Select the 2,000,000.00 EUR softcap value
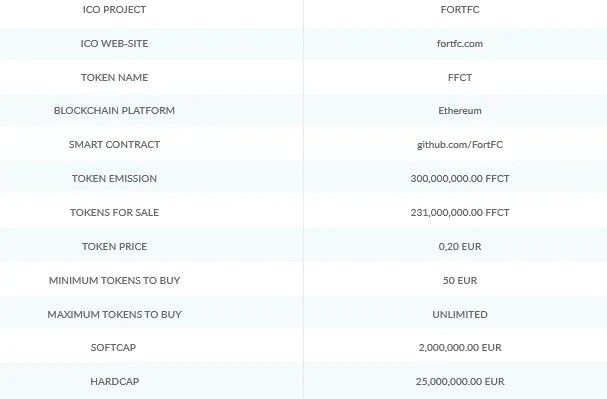The height and width of the screenshot is (399, 607). [x=460, y=348]
